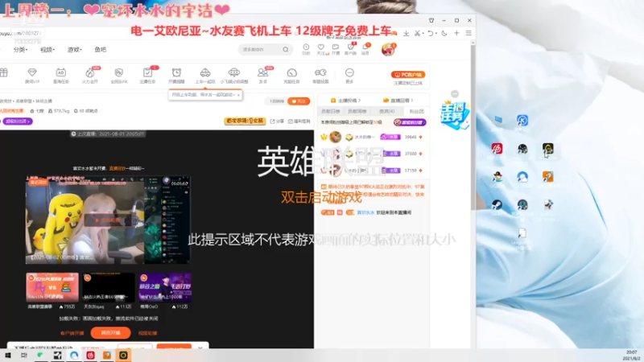Close the 上车 feature tooltip popup
644x362 pixels.
pos(238,95)
